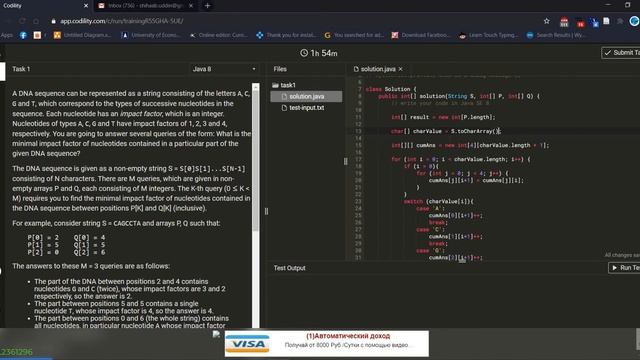Open the Java 8 language dropdown
Image resolution: width=640 pixels, height=360 pixels.
pyautogui.click(x=224, y=69)
